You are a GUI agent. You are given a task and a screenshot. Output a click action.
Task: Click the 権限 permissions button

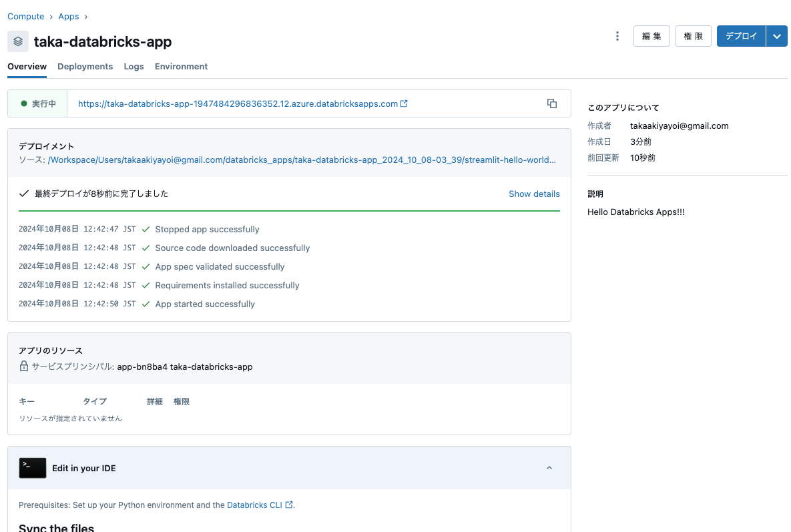pyautogui.click(x=693, y=36)
